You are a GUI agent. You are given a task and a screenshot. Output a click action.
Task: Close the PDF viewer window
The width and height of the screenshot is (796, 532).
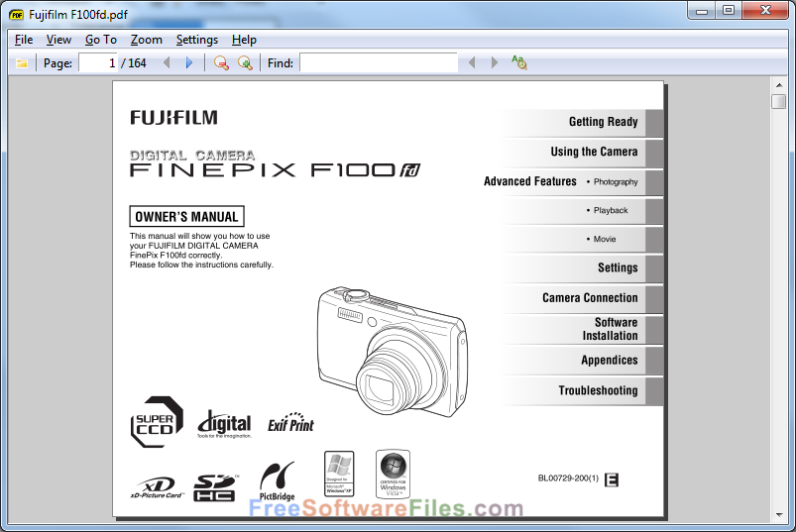[766, 11]
